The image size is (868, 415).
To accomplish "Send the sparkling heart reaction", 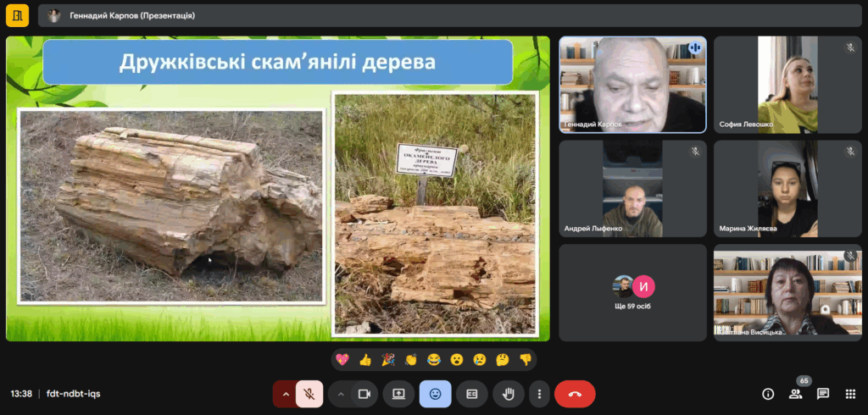I will 342,359.
